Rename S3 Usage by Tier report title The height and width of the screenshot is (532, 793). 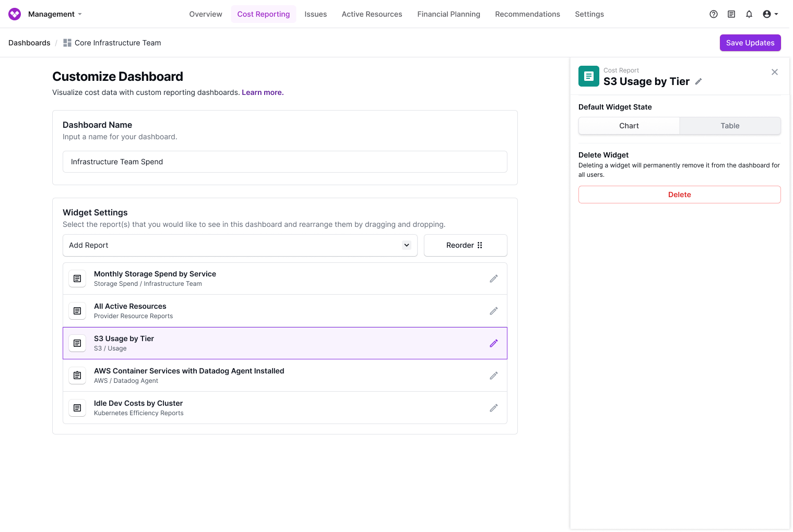699,81
